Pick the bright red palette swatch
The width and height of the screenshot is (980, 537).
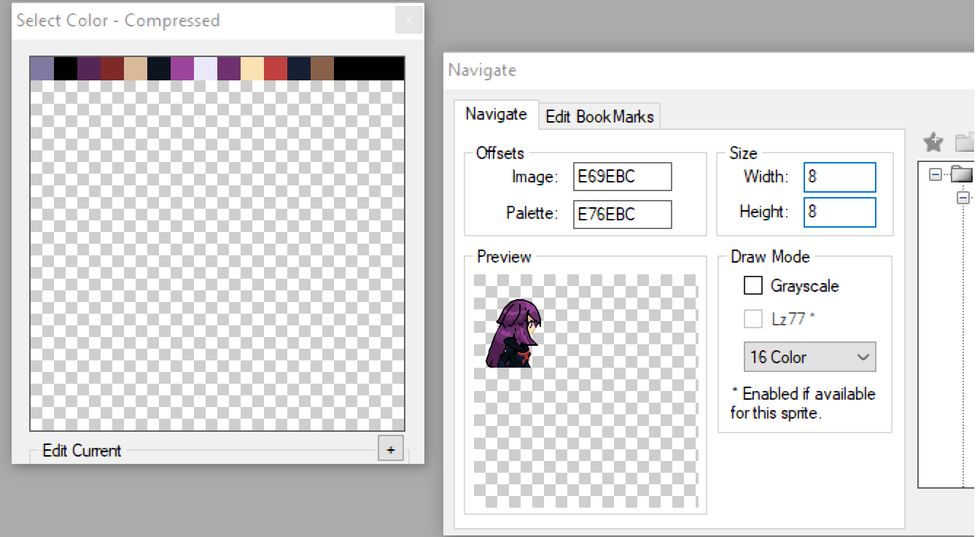click(x=276, y=68)
